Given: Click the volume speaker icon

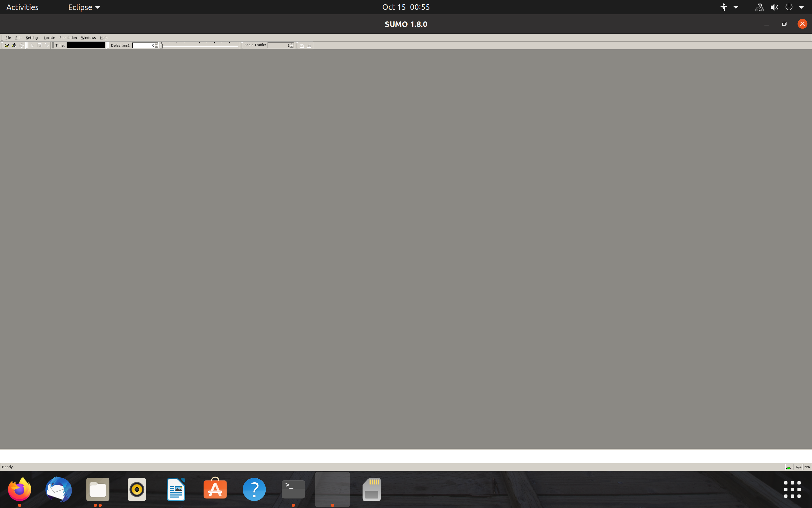Looking at the screenshot, I should (774, 7).
